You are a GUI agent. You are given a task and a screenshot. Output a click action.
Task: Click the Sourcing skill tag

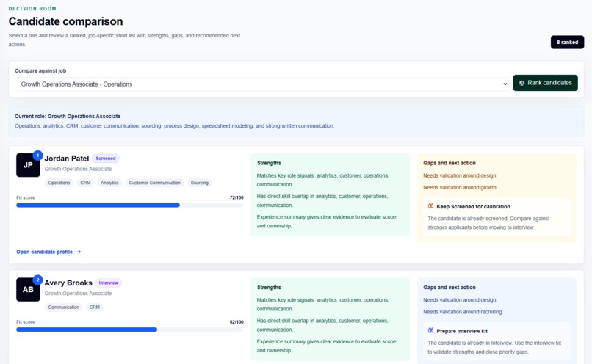[199, 183]
